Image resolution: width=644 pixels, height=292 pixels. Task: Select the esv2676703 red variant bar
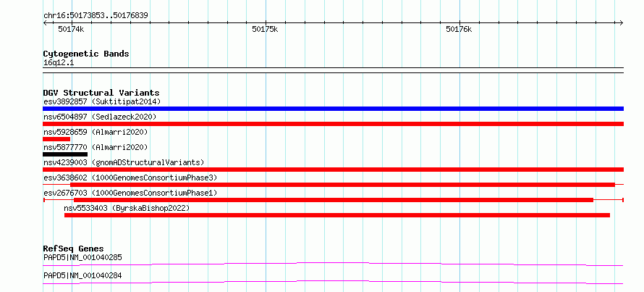[x=334, y=200]
